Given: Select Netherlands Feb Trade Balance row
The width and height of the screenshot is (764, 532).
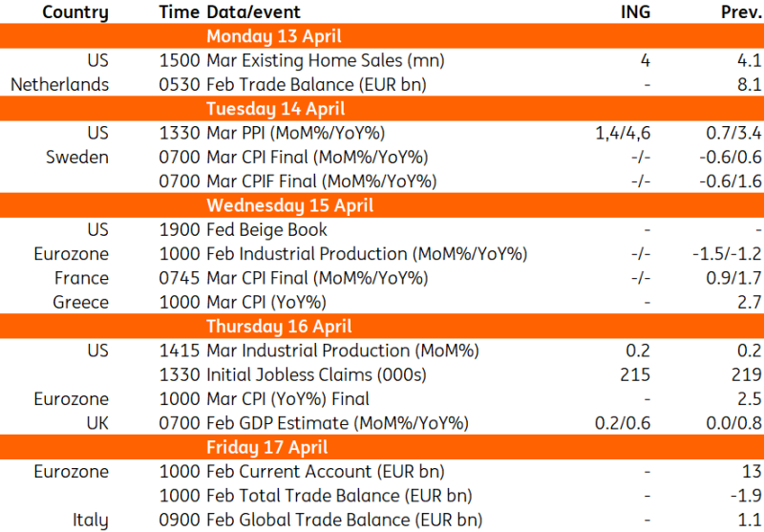Looking at the screenshot, I should click(382, 85).
